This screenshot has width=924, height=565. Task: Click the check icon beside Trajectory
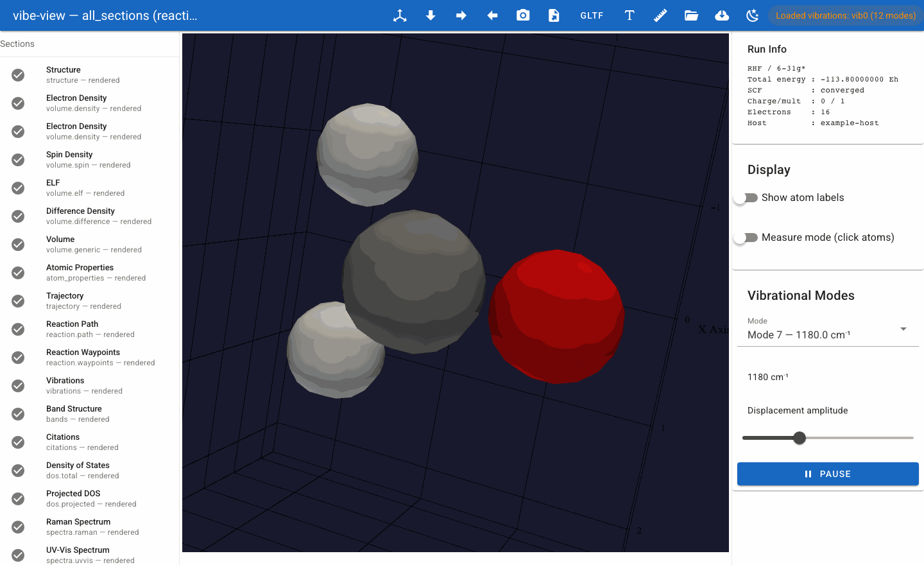coord(18,301)
